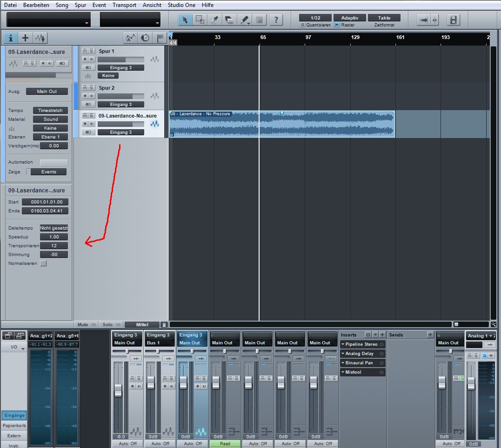Mute Spur 1 with its M button
501x448 pixels.
85,51
